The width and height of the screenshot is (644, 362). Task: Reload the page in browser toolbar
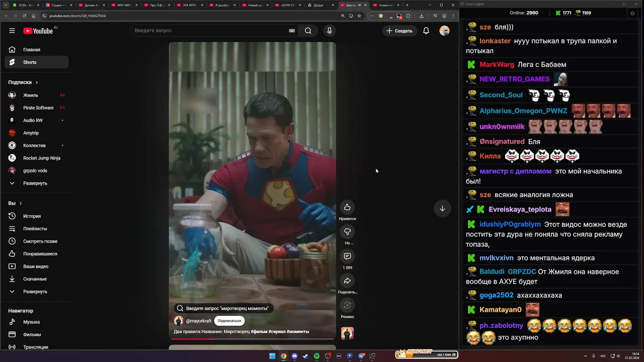pos(24,16)
